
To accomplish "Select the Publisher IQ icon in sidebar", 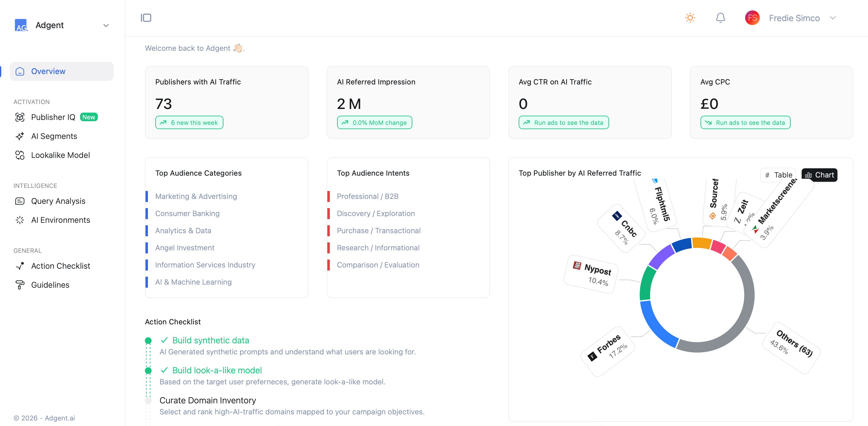I will click(20, 117).
